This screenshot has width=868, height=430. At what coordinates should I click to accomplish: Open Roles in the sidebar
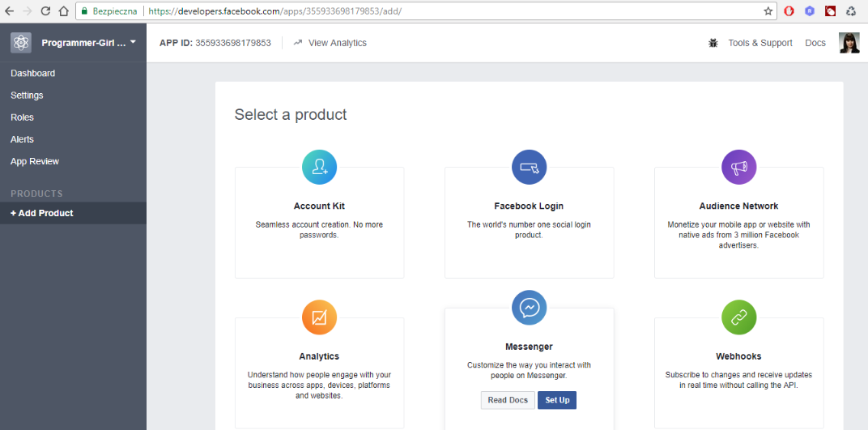pos(22,117)
